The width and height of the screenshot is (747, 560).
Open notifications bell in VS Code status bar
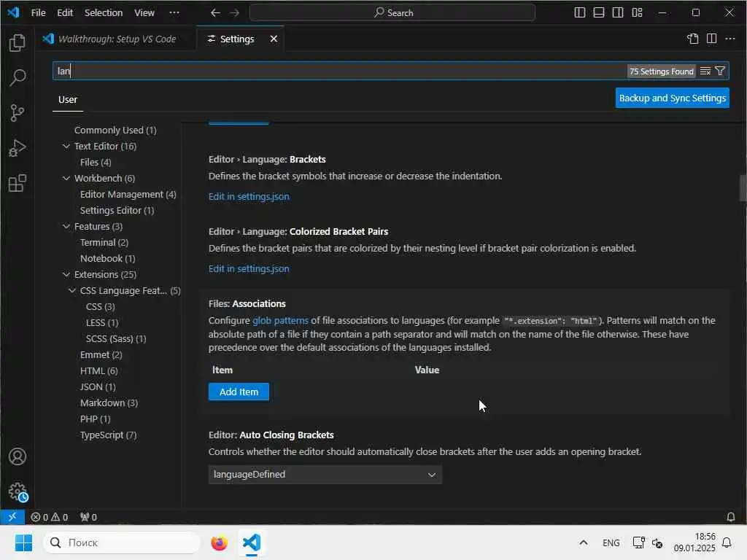(x=730, y=517)
